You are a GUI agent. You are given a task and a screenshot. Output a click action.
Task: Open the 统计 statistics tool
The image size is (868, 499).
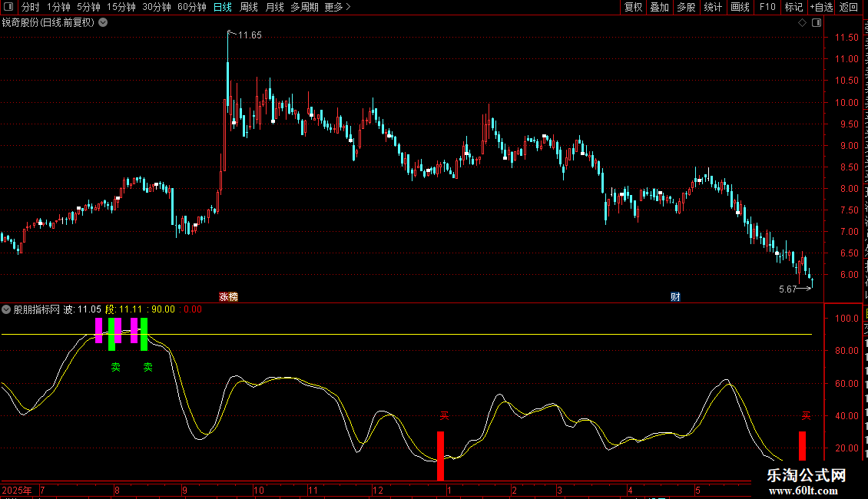712,7
